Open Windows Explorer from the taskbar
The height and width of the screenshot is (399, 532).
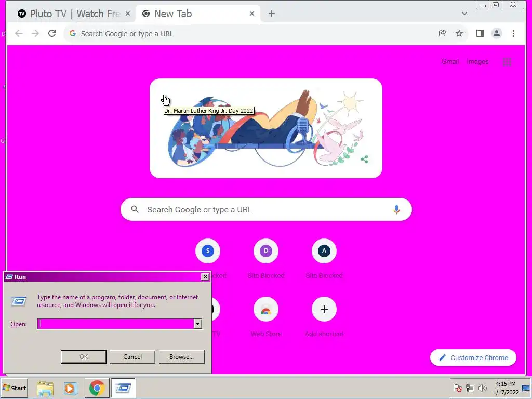[45, 388]
